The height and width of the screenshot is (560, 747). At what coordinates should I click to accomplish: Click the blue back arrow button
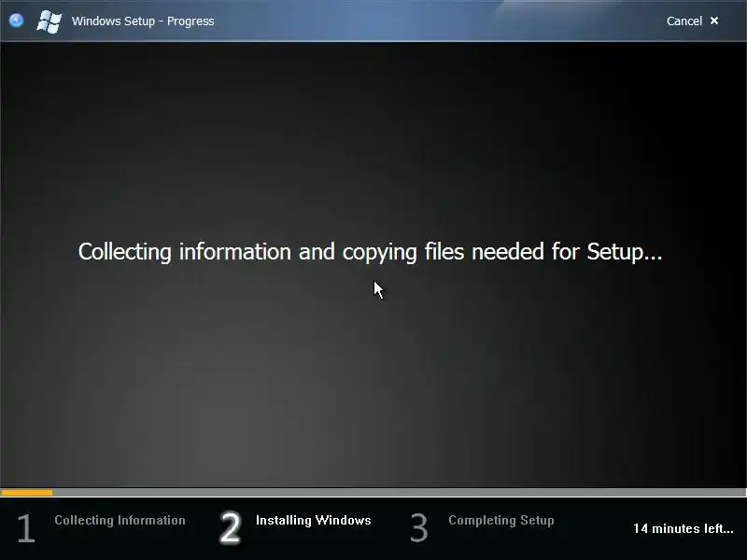(16, 21)
